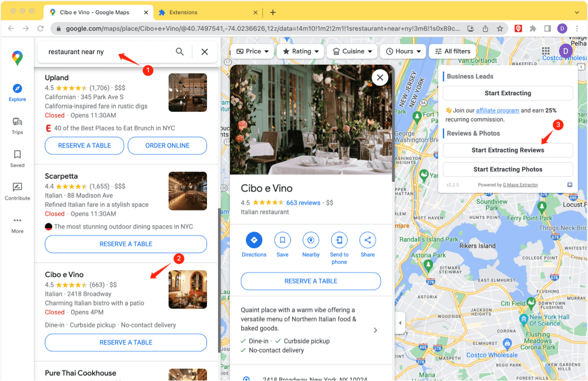Open the Explore sidebar item
Viewport: 588px width, 381px height.
point(17,93)
